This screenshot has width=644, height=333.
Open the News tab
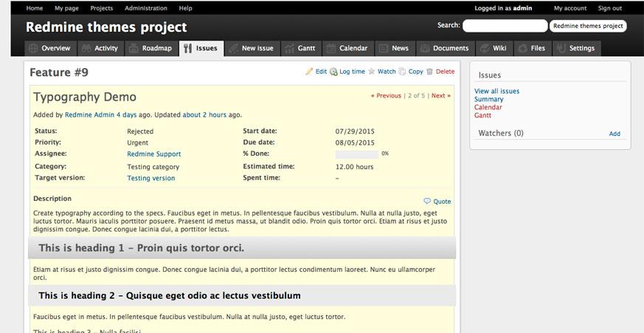[x=395, y=48]
